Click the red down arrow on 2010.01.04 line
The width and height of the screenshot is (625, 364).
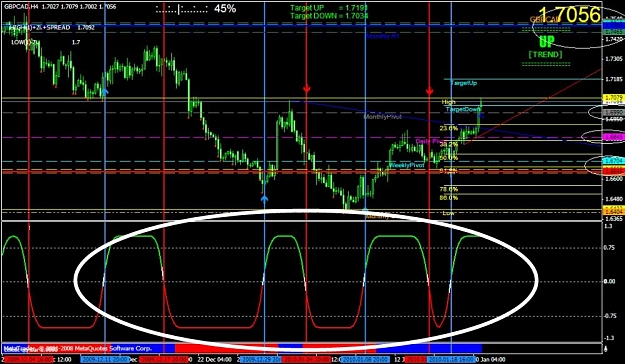(x=306, y=89)
